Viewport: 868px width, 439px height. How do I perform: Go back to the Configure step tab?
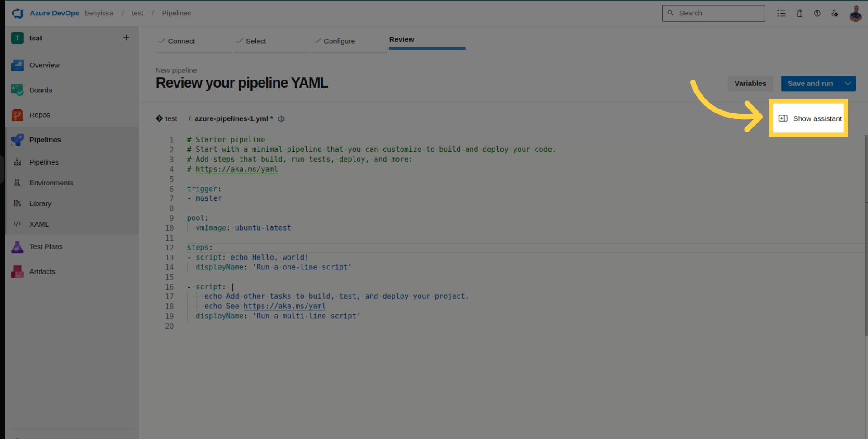click(339, 41)
